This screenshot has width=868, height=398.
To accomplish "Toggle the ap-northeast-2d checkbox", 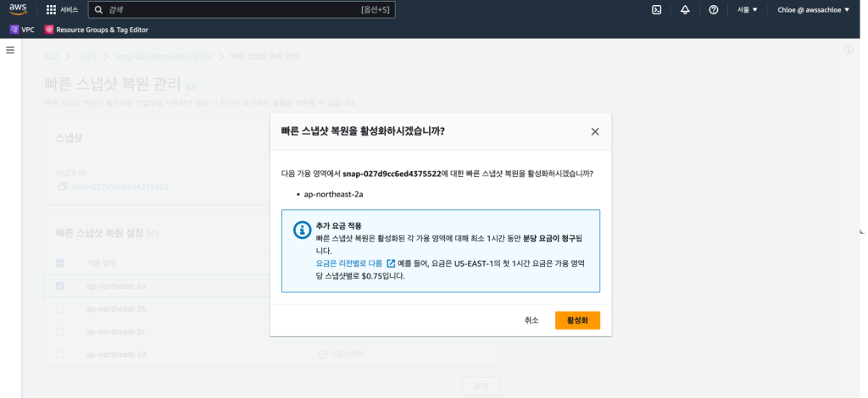I will point(60,354).
